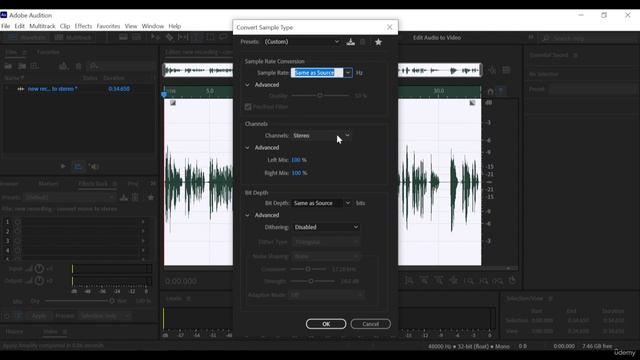Click the trash icon in Files panel
The width and height of the screenshot is (640, 360).
click(78, 66)
